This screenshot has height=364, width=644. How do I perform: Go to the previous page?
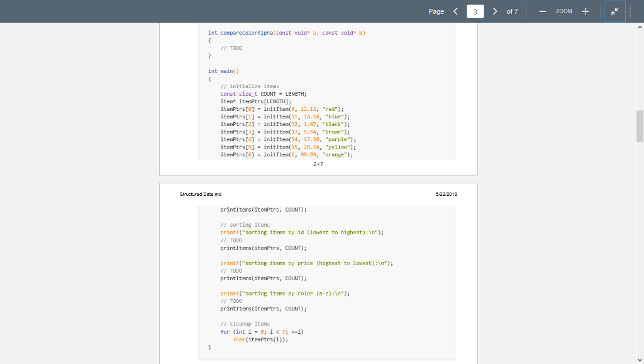(455, 11)
